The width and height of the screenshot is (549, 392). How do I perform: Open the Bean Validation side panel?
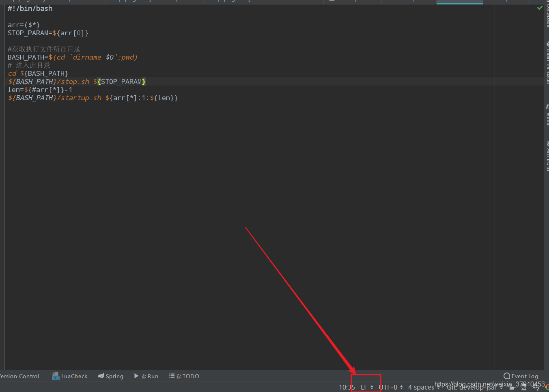[547, 65]
